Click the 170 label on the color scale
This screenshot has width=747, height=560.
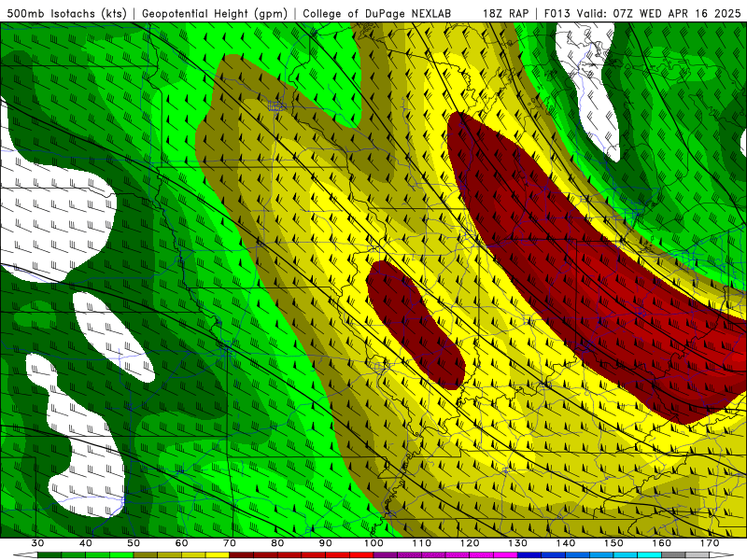click(x=710, y=543)
